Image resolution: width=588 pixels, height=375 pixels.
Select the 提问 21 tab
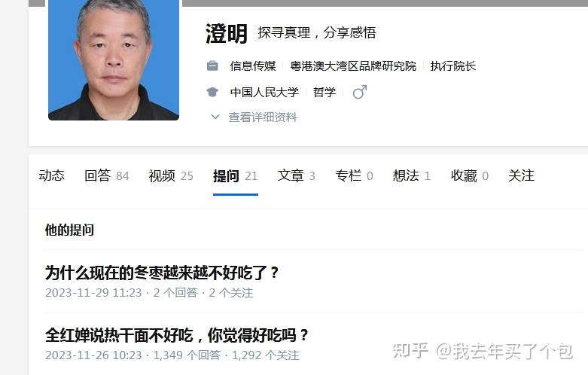(236, 175)
